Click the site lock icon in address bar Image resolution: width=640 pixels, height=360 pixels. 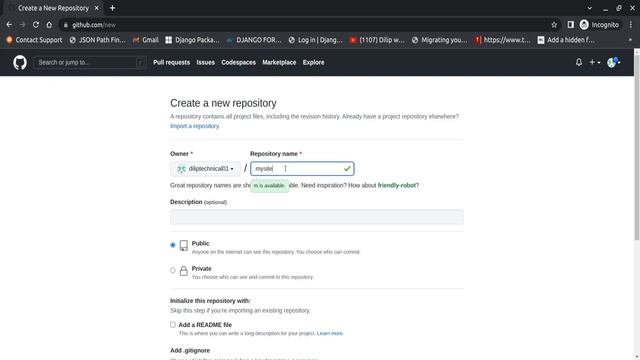click(x=66, y=25)
